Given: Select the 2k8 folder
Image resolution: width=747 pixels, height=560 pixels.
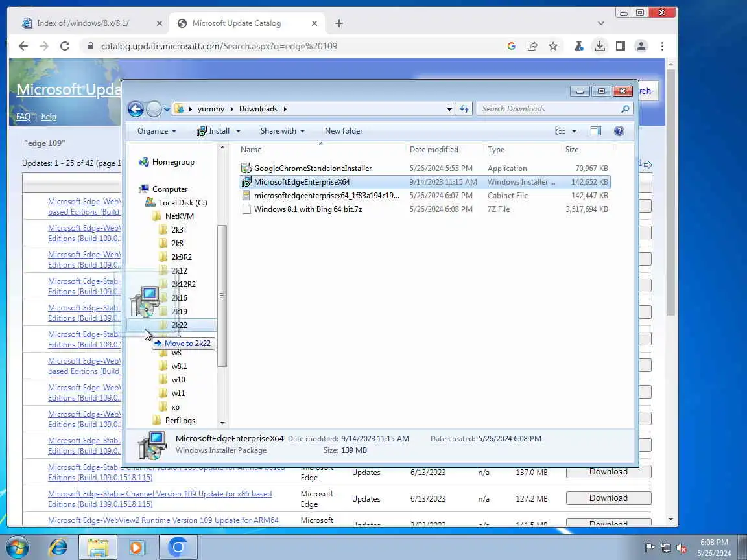Looking at the screenshot, I should pyautogui.click(x=177, y=243).
